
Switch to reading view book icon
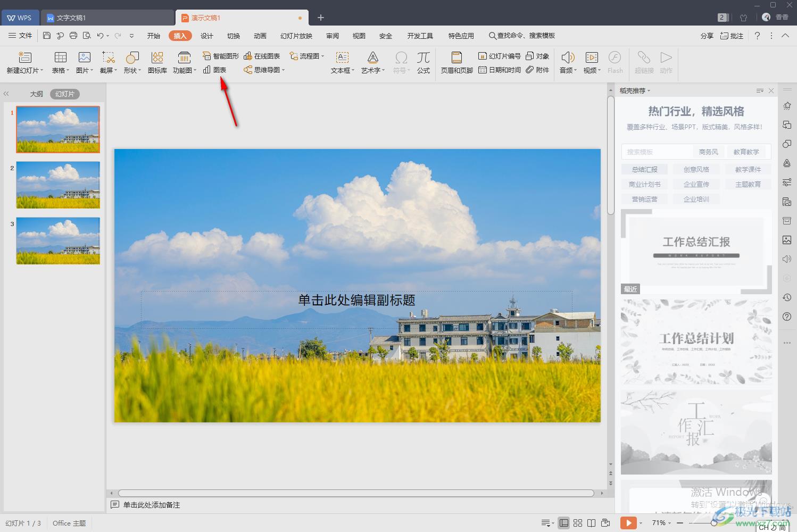[x=591, y=523]
